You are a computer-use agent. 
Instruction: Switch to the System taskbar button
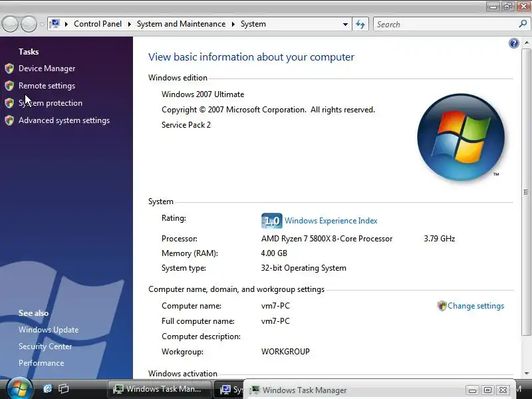(x=230, y=390)
